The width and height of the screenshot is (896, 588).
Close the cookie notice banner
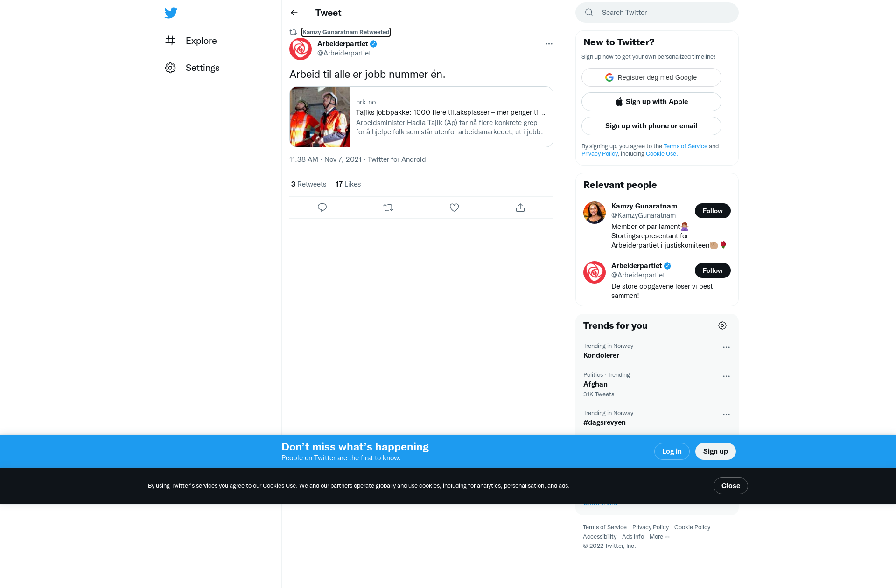coord(731,486)
